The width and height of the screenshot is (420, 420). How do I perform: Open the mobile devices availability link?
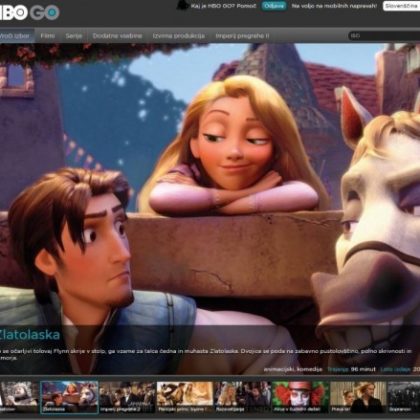334,6
